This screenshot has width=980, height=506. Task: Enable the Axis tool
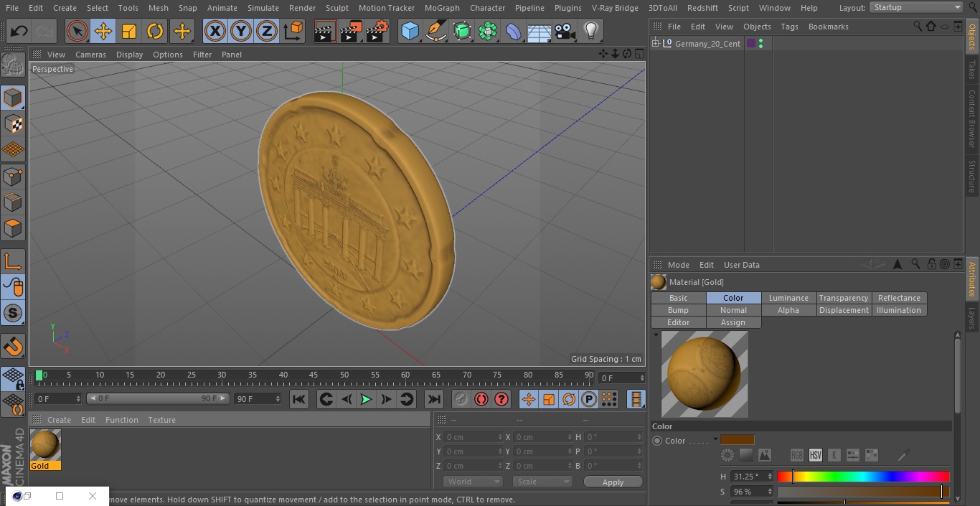(13, 261)
